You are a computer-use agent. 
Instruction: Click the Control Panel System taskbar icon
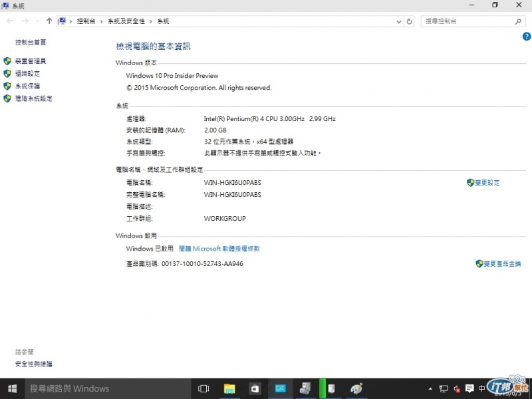tap(281, 389)
